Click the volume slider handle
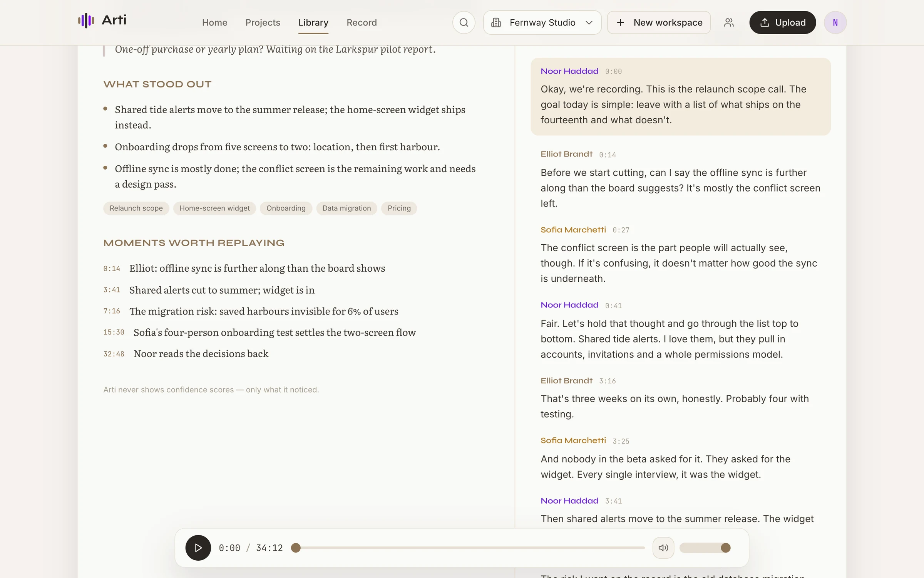 tap(725, 548)
